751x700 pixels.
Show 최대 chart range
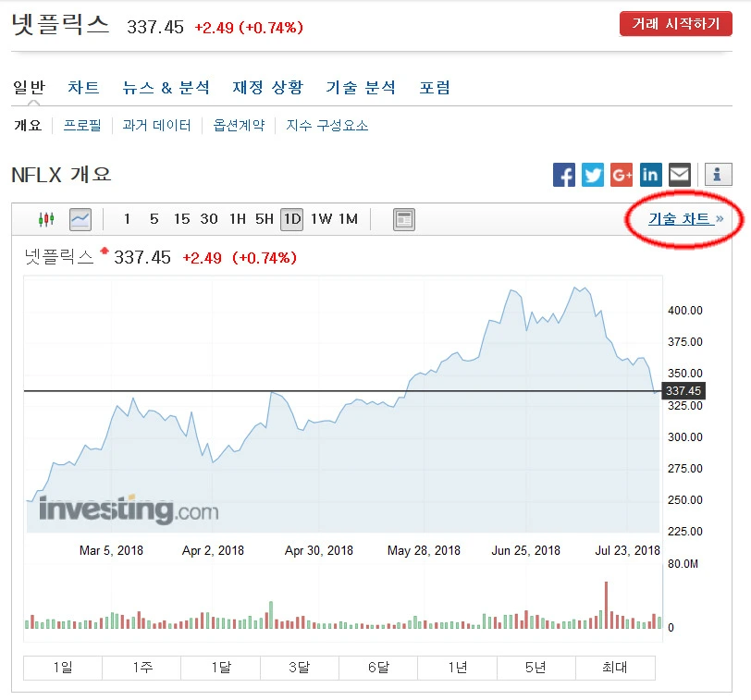615,668
